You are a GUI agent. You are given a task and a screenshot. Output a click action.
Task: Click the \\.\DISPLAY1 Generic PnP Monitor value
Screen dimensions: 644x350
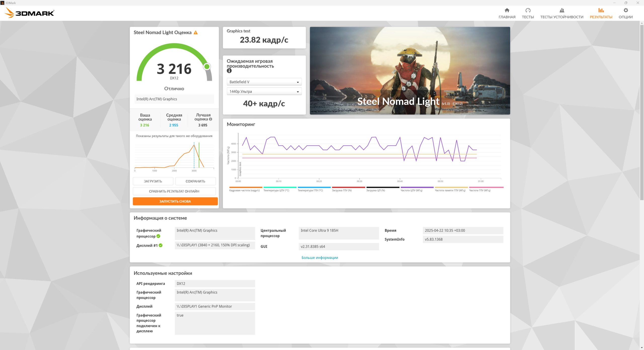(215, 307)
